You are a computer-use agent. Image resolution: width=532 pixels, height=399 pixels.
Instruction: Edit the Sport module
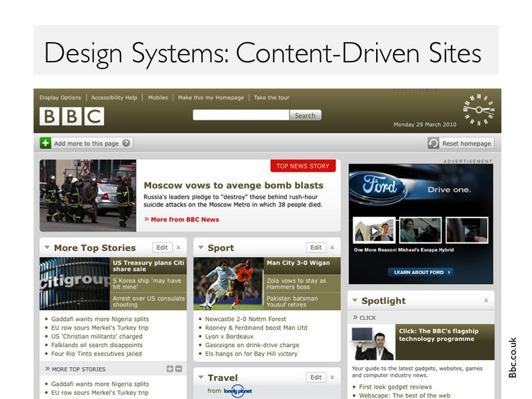pyautogui.click(x=316, y=248)
